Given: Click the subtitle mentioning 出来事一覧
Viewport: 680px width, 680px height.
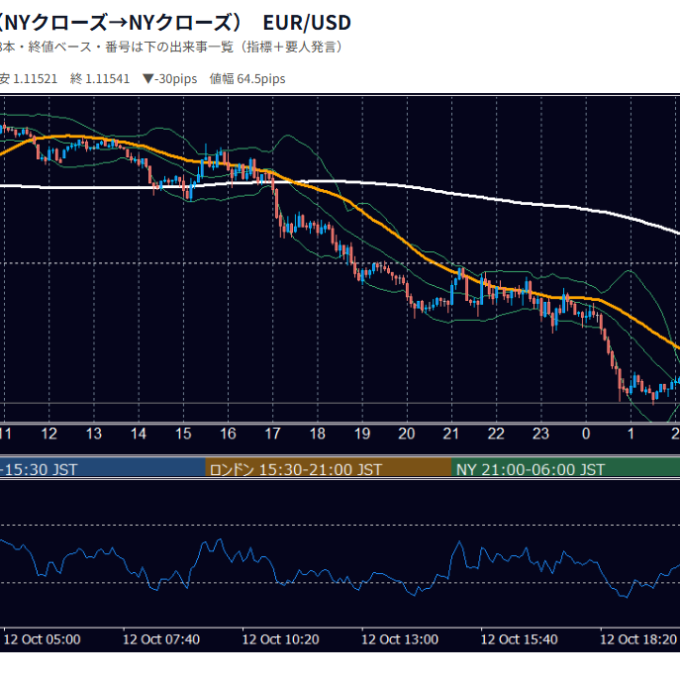Looking at the screenshot, I should coord(173,47).
